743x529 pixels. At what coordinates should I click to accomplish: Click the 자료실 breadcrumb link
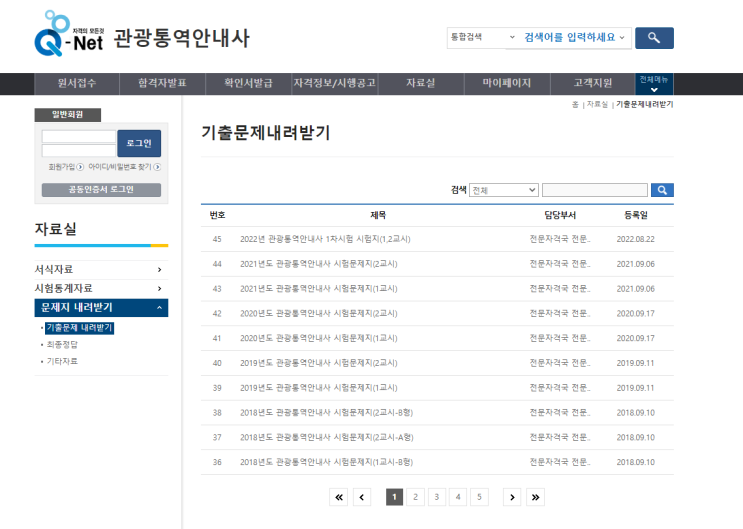tap(597, 104)
